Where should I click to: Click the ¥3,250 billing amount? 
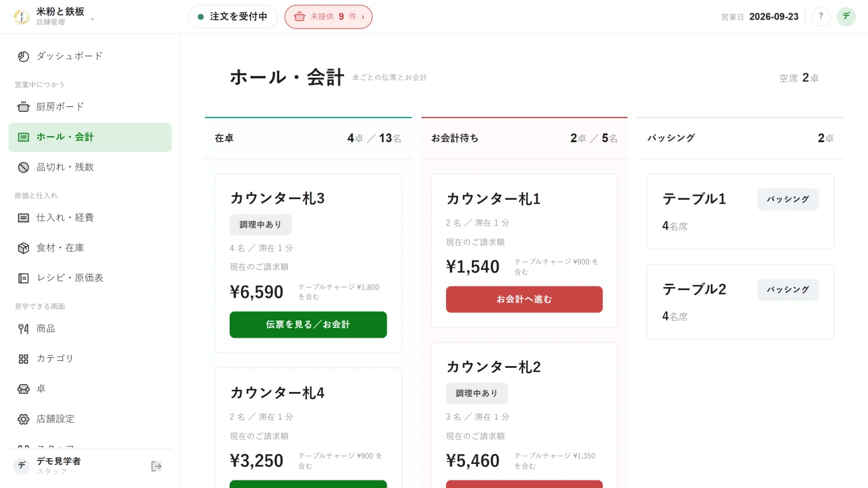257,461
